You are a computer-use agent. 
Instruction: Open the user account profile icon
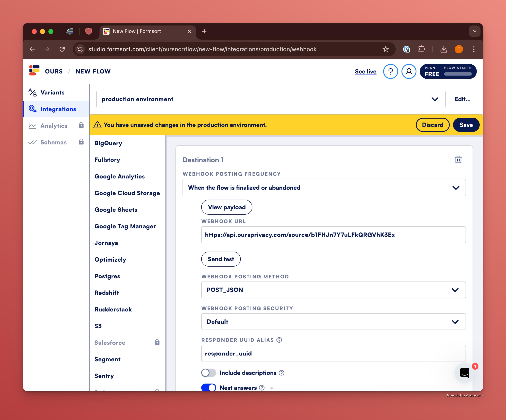click(409, 72)
